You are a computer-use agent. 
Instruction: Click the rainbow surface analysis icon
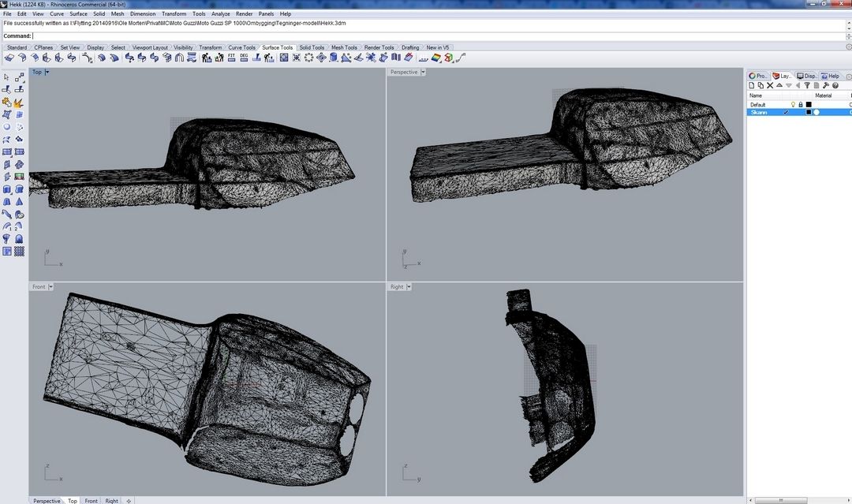pyautogui.click(x=435, y=58)
